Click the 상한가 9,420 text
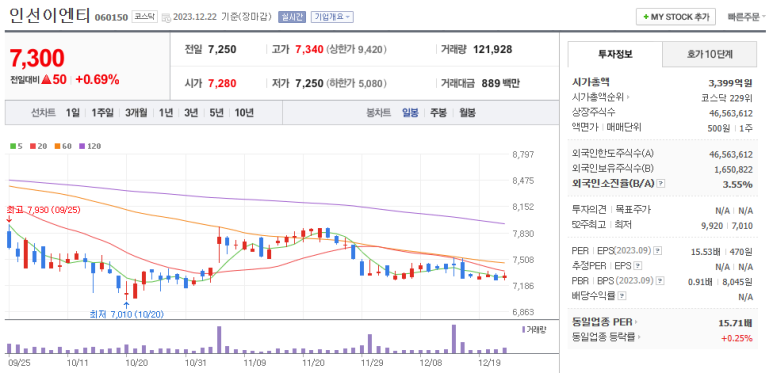 (x=356, y=49)
